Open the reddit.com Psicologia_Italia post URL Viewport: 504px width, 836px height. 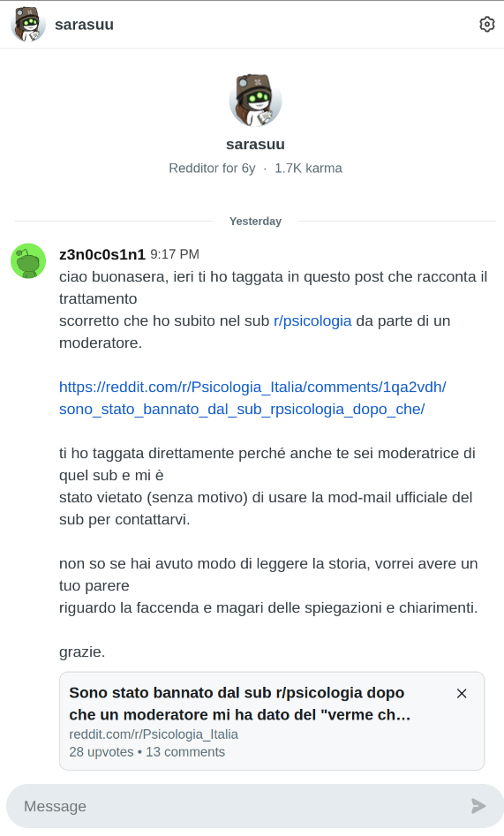(x=252, y=398)
